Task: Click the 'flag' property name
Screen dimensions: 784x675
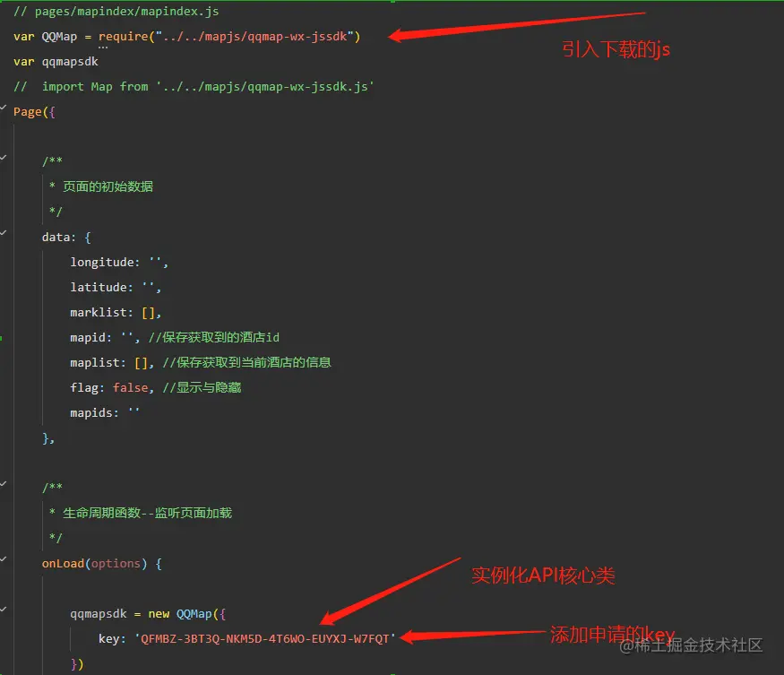Action: [x=84, y=388]
